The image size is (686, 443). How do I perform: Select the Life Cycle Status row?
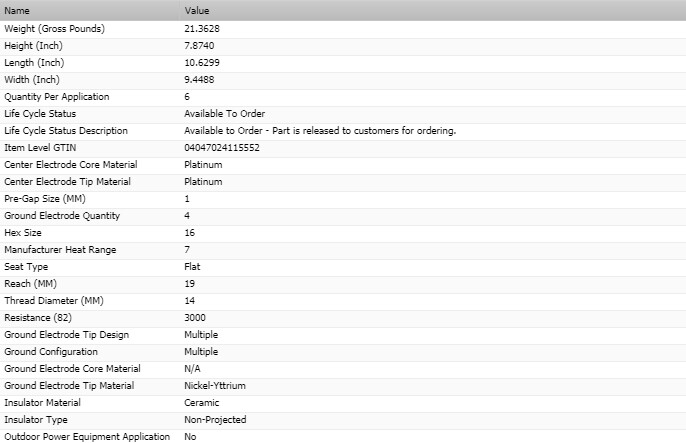coord(343,115)
